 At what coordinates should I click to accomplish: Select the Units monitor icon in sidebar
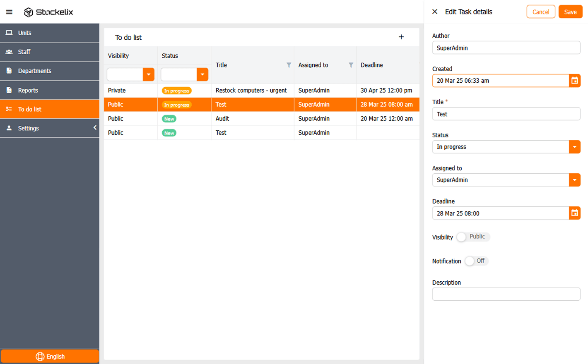pyautogui.click(x=9, y=33)
